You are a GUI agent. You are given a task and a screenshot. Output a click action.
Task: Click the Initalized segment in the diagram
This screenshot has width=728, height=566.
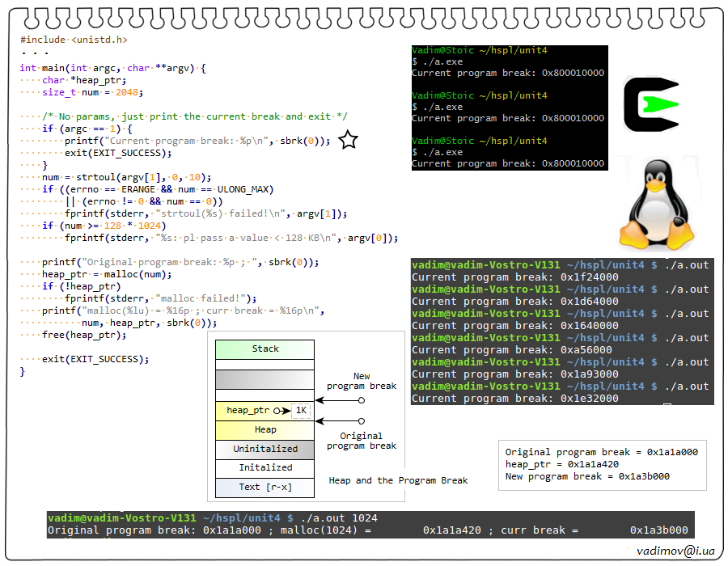click(265, 468)
